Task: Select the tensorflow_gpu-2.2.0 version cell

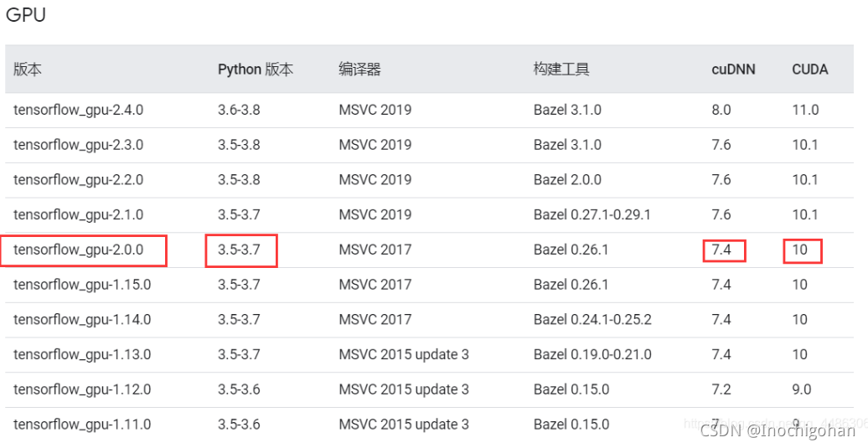Action: [78, 180]
